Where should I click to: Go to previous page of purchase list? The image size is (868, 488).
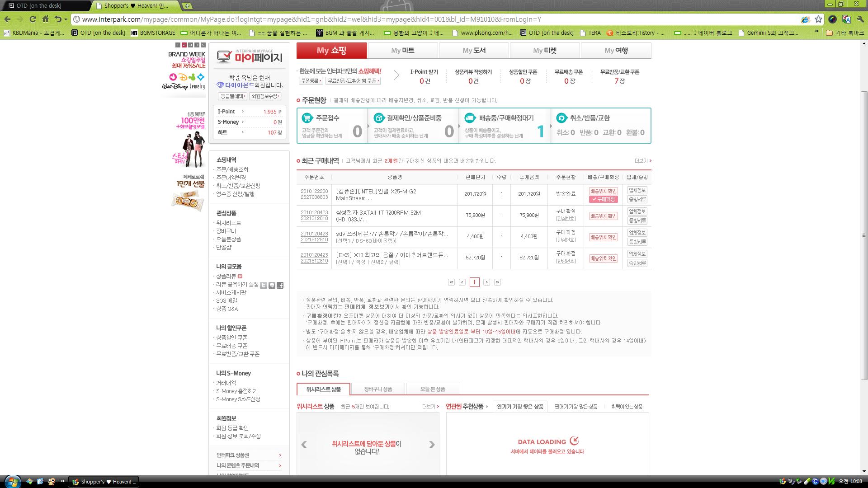[x=462, y=282]
